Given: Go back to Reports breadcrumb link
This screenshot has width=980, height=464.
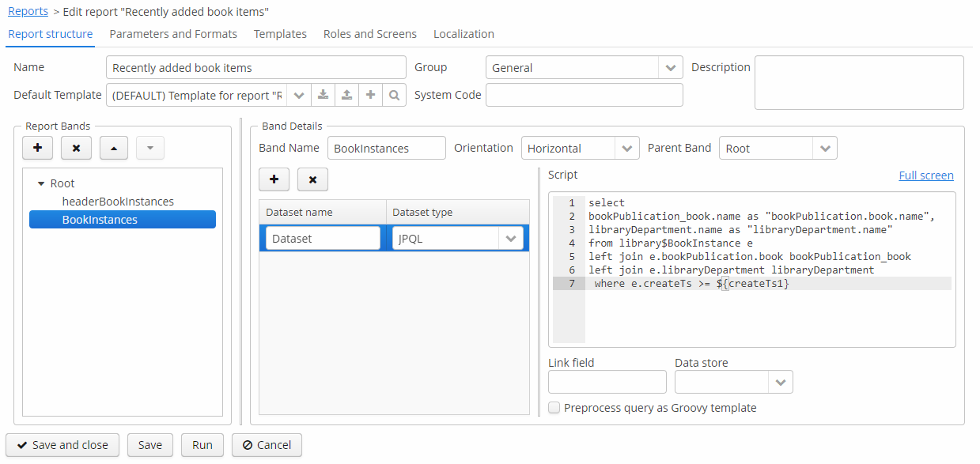Looking at the screenshot, I should click(x=28, y=12).
